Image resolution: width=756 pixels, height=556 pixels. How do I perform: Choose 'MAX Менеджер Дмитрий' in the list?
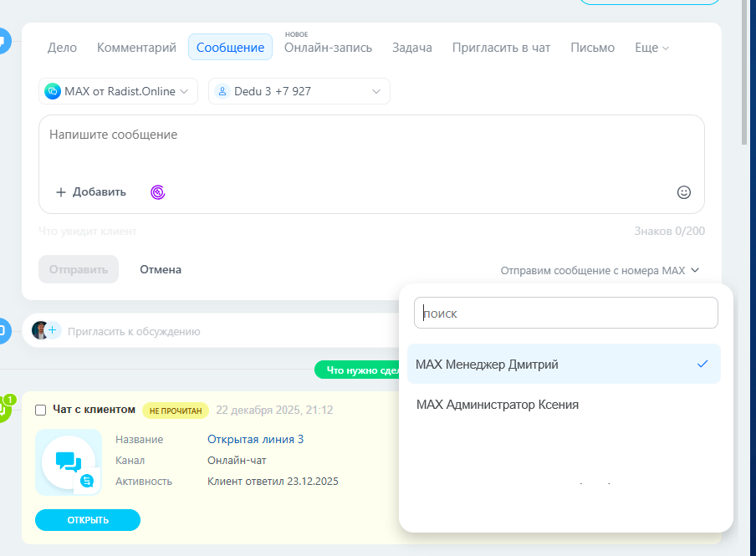487,365
